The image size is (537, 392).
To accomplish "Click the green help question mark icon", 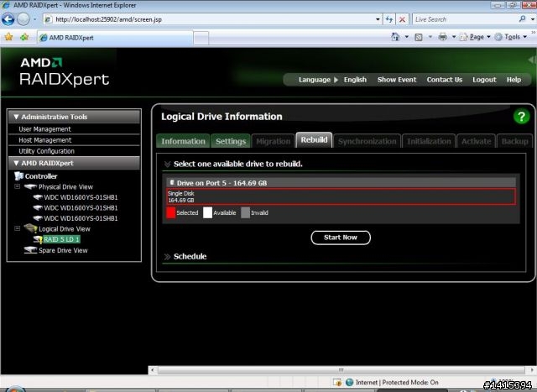I will [521, 117].
